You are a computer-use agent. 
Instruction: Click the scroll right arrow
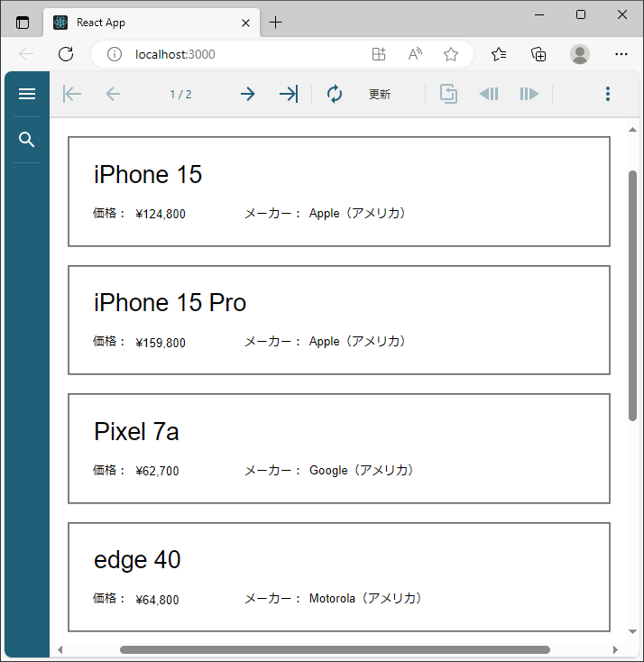click(x=615, y=649)
